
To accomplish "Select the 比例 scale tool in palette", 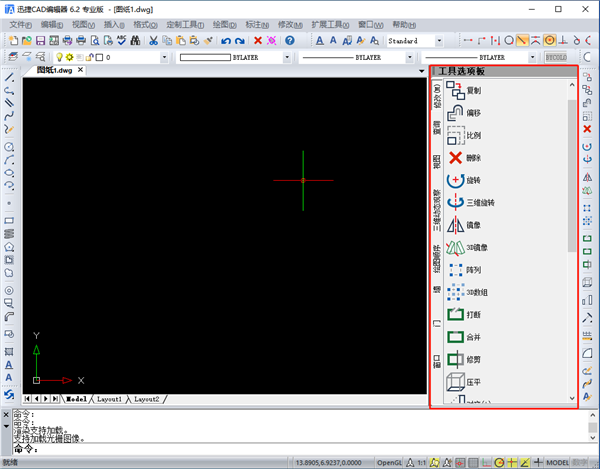I will [464, 135].
